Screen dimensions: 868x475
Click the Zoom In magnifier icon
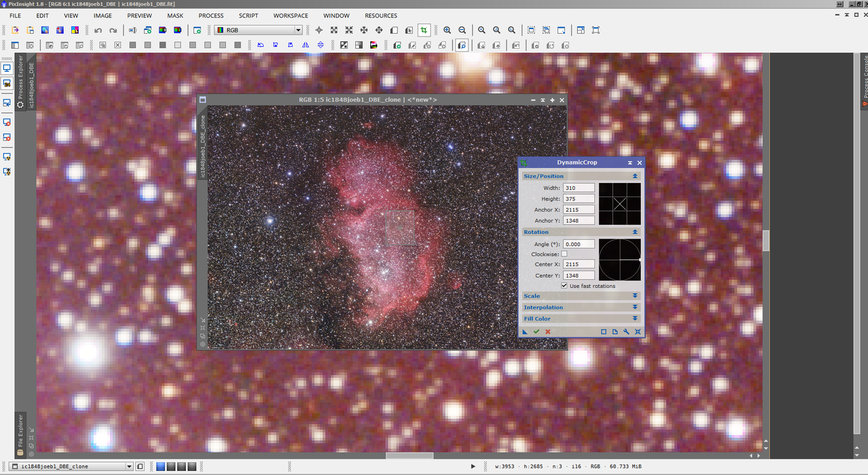447,30
